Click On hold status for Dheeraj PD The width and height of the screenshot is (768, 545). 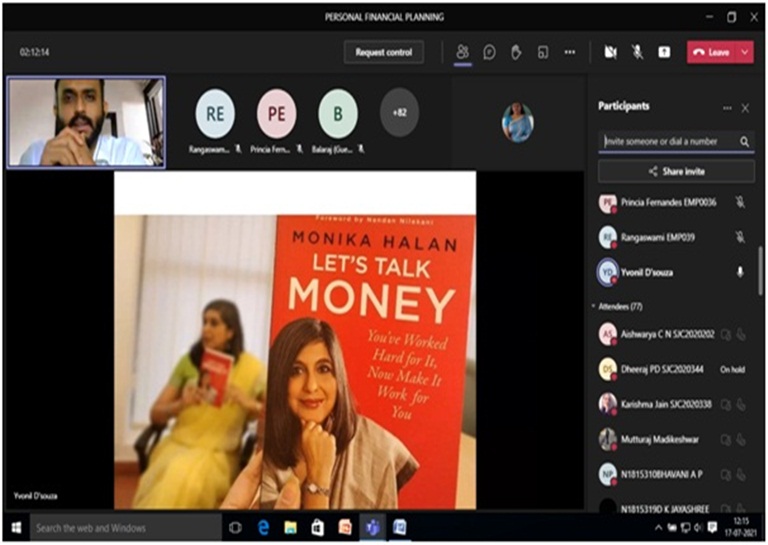pyautogui.click(x=733, y=370)
